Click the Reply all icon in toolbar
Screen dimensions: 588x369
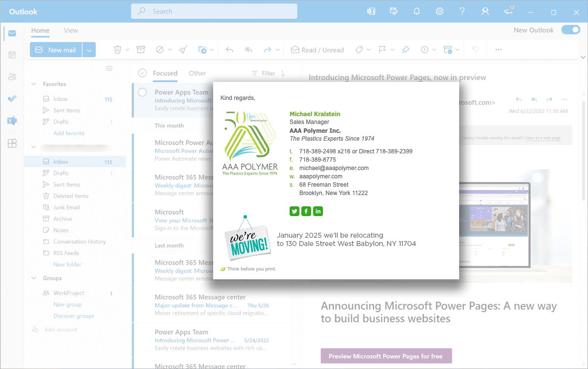pyautogui.click(x=248, y=49)
